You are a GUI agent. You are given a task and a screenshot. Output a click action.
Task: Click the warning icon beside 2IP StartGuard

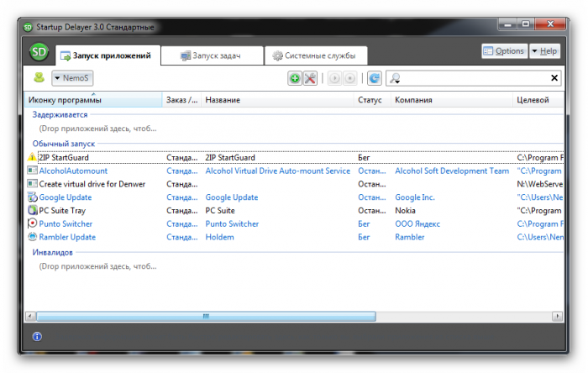33,157
